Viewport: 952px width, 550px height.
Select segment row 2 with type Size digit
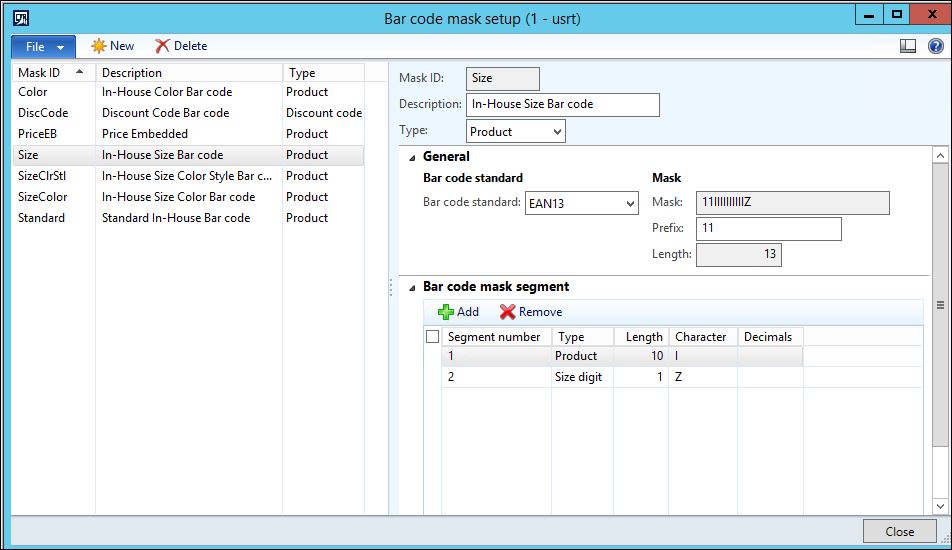coord(622,377)
